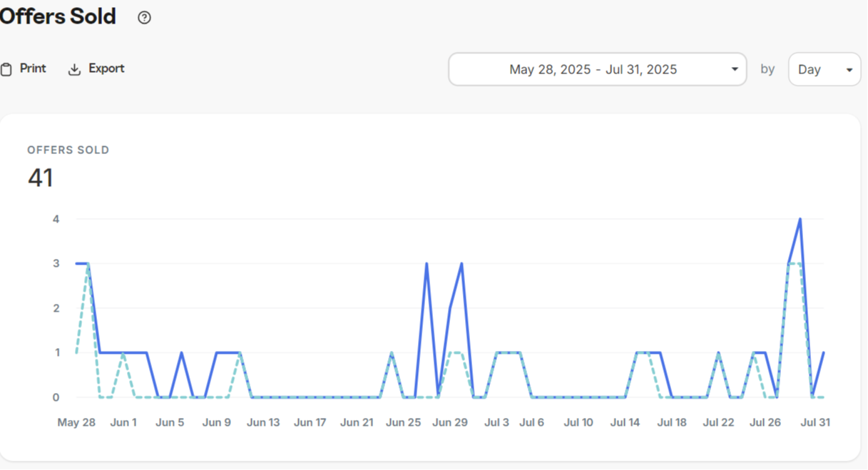The image size is (868, 470).
Task: Click the total value 41
Action: point(40,178)
